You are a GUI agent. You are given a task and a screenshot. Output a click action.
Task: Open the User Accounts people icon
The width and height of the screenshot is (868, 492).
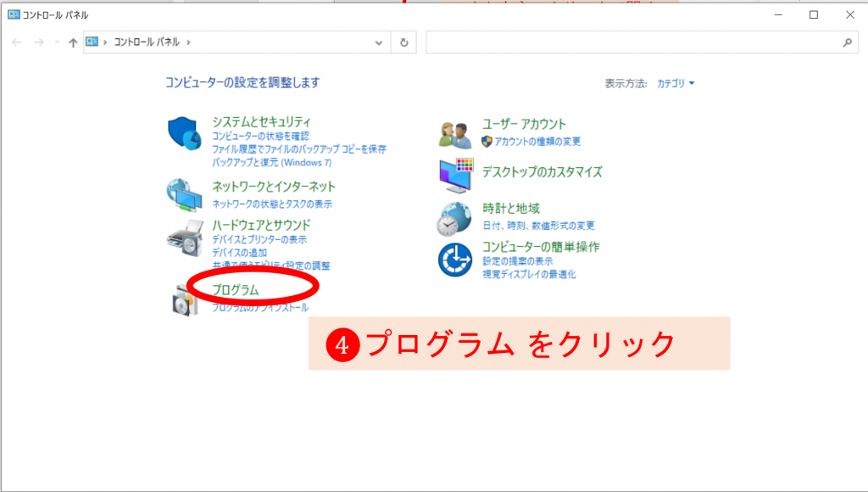pos(455,135)
